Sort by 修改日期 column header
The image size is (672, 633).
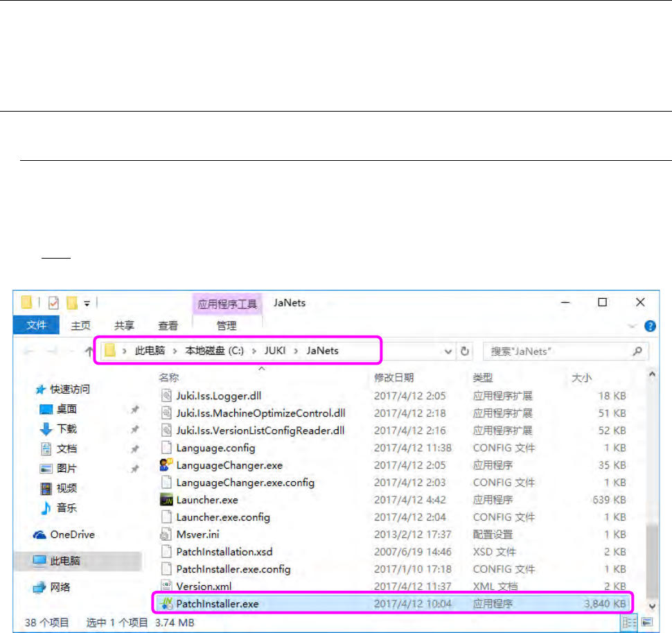(x=394, y=377)
